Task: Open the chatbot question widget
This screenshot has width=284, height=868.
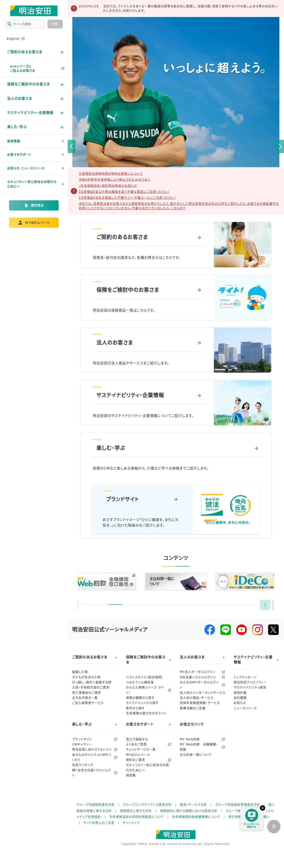Action: 251,819
